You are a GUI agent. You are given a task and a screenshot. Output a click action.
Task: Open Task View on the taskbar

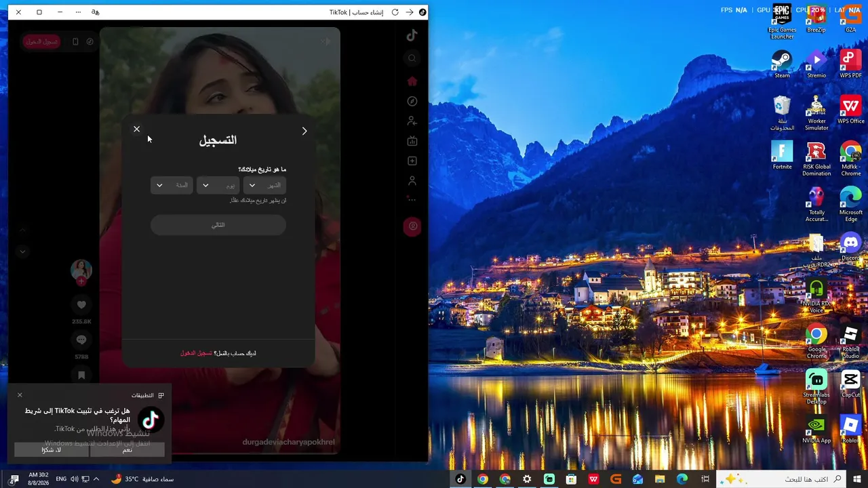pyautogui.click(x=705, y=479)
